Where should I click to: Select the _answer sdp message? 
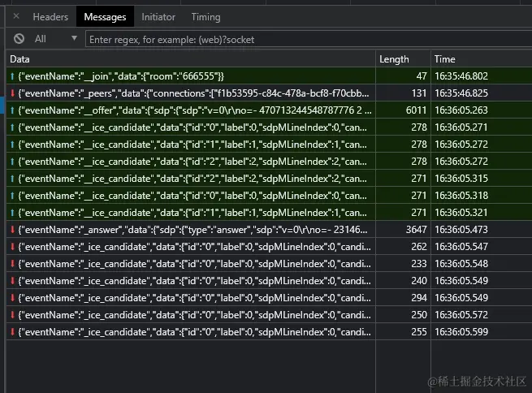click(269, 230)
